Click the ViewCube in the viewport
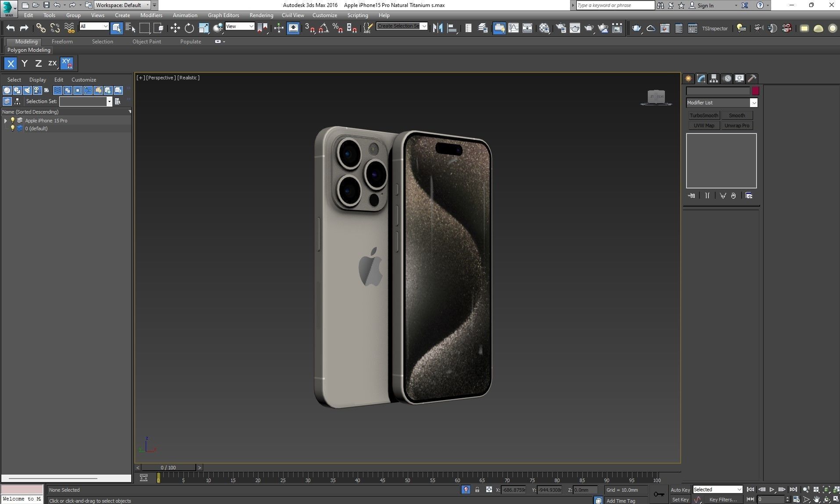This screenshot has height=504, width=840. [x=657, y=97]
